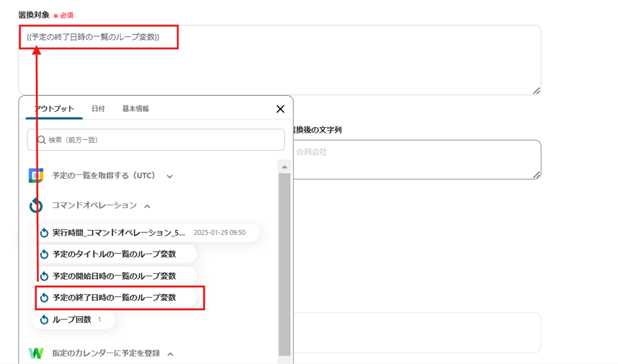Insert 予定のタイトルの一覧のループ変数
The width and height of the screenshot is (618, 364).
click(114, 254)
